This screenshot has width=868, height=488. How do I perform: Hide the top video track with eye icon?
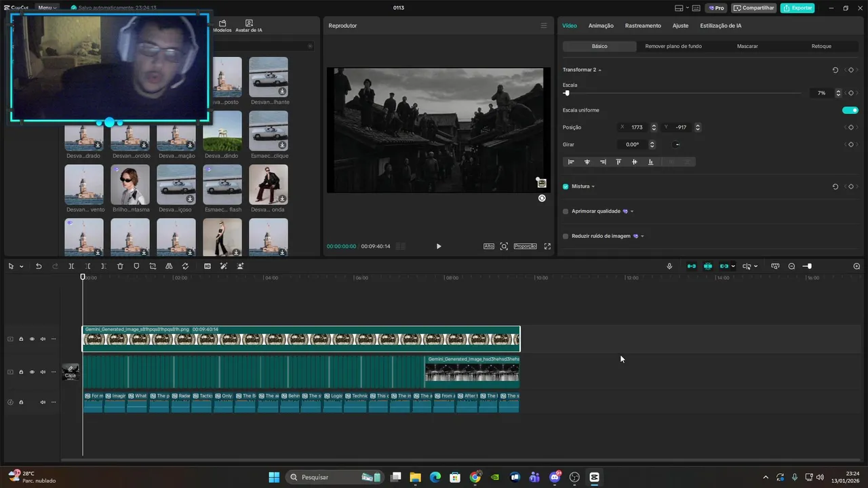(32, 339)
